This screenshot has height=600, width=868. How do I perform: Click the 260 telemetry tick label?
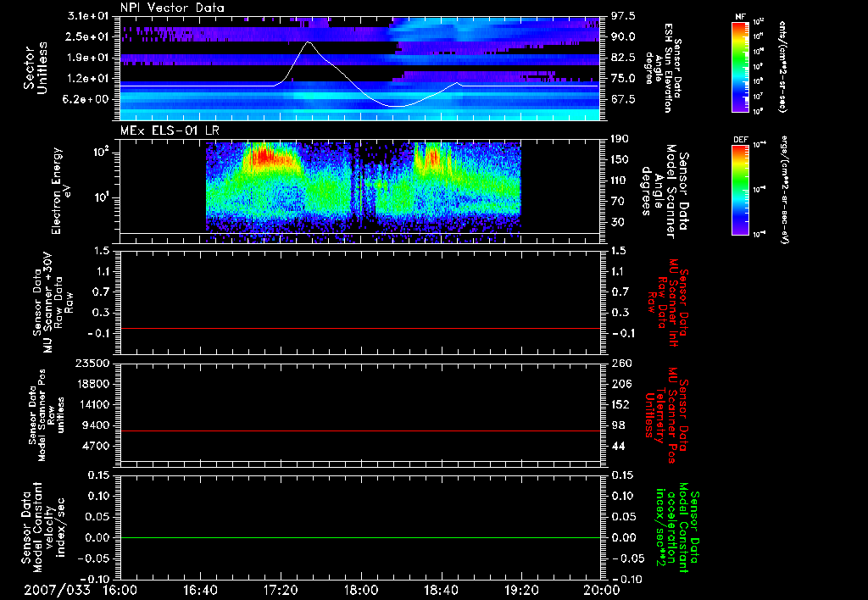click(x=620, y=363)
